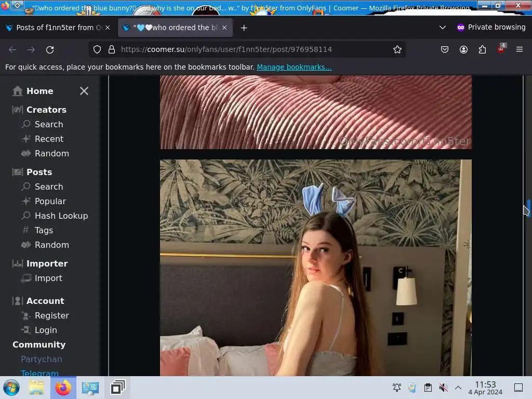Open the Import link
The width and height of the screenshot is (532, 399).
click(x=48, y=278)
